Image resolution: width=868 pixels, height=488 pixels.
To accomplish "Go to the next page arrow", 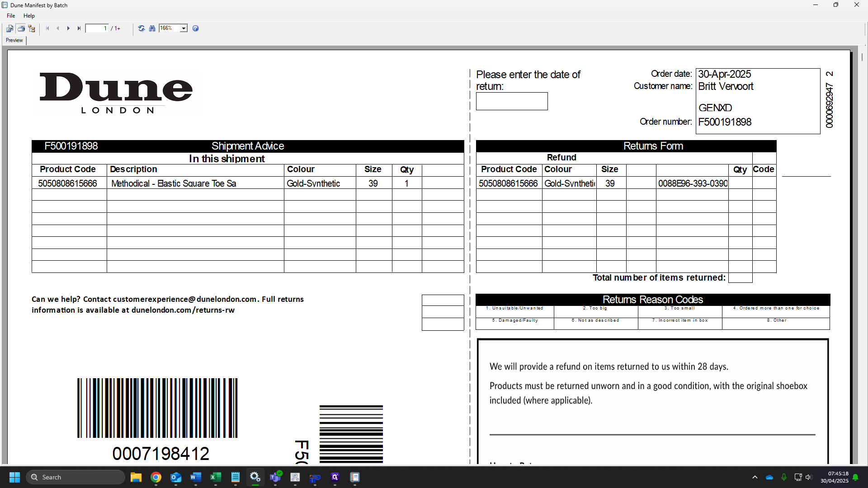I will pos(68,28).
